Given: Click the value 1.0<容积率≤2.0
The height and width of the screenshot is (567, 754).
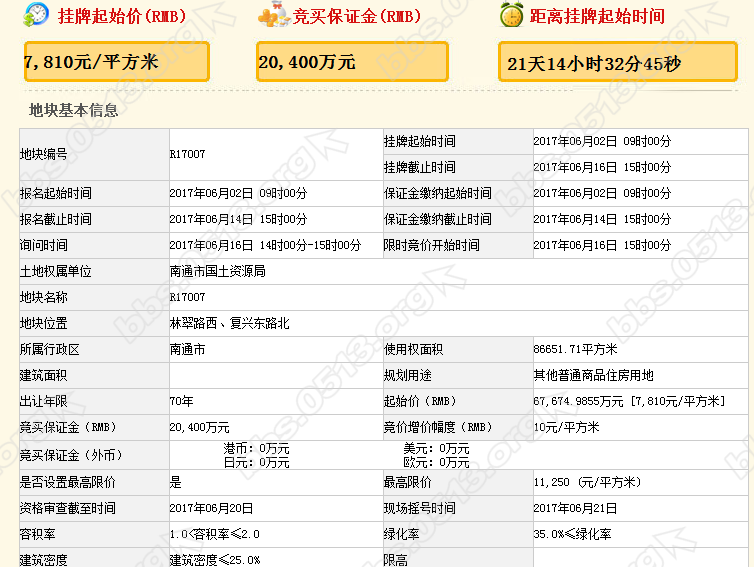Looking at the screenshot, I should [214, 534].
